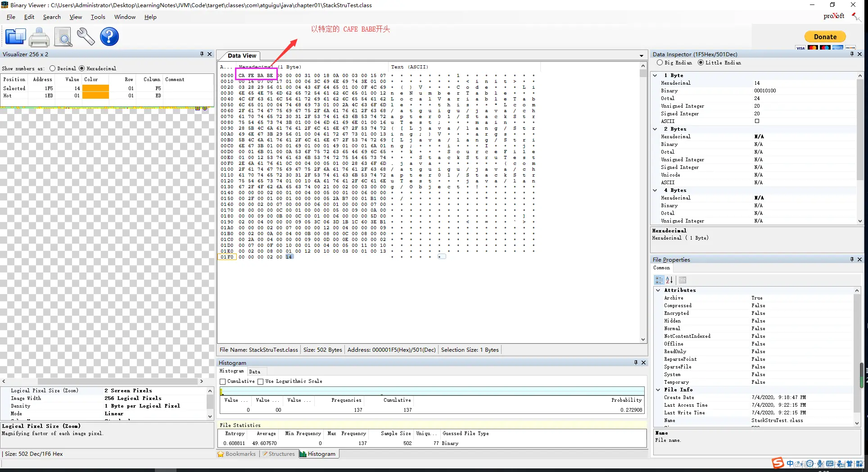Click the orange Selected color swatch
Viewport: 868px width, 472px height.
[x=95, y=88]
